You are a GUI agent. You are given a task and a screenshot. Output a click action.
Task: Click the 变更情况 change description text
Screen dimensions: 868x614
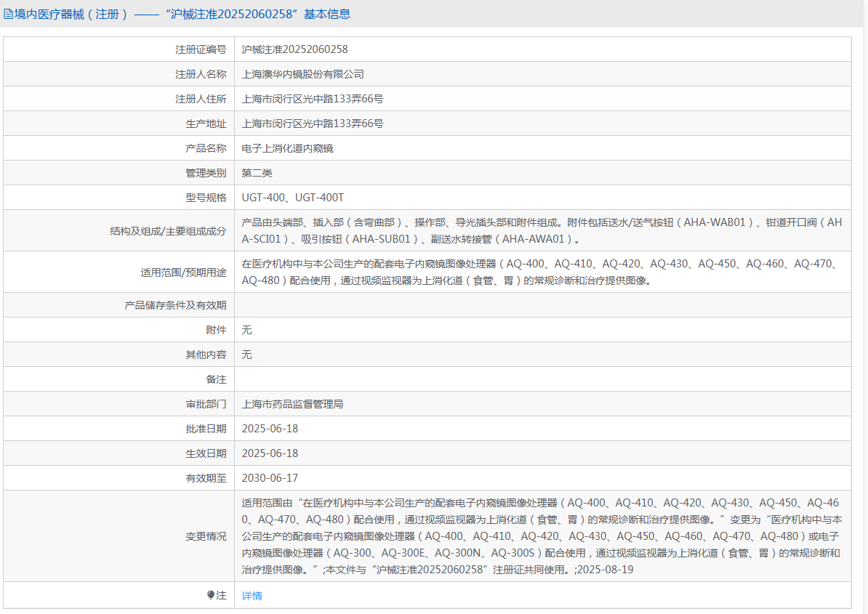541,536
